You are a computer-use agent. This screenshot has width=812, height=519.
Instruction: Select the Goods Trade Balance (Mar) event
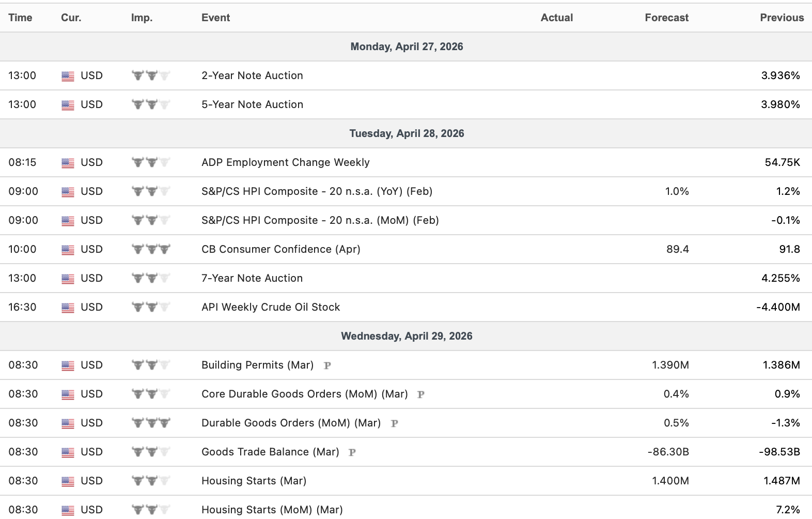coord(270,452)
